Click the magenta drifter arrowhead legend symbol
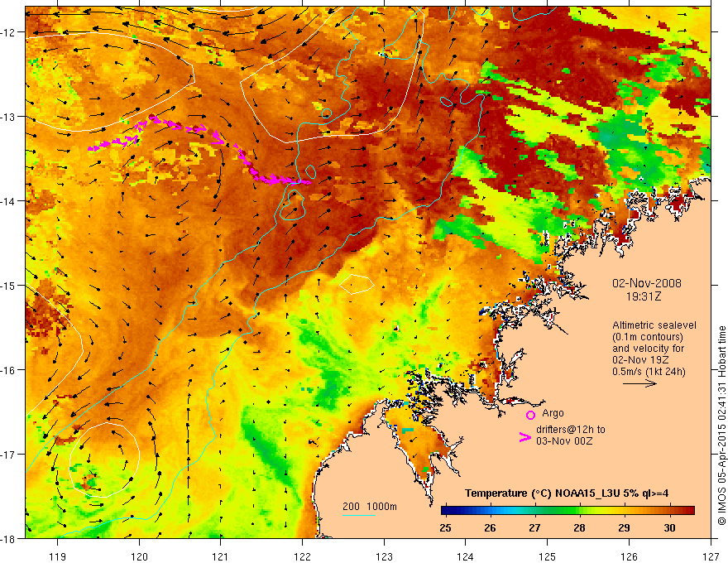This screenshot has height=563, width=728. pyautogui.click(x=524, y=437)
